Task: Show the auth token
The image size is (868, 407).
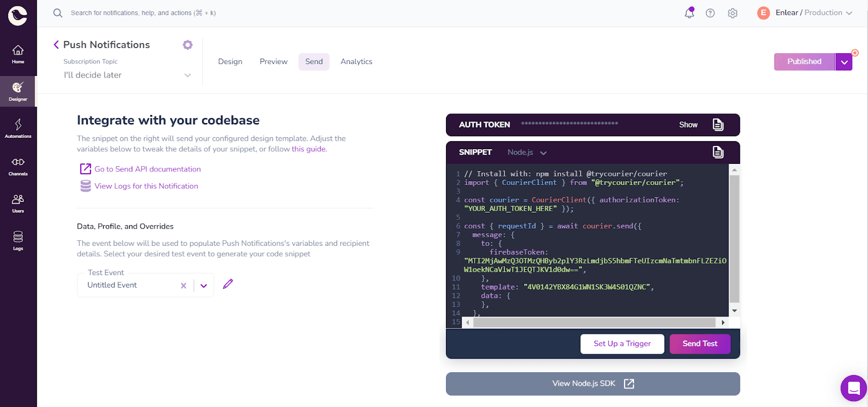Action: [x=688, y=125]
